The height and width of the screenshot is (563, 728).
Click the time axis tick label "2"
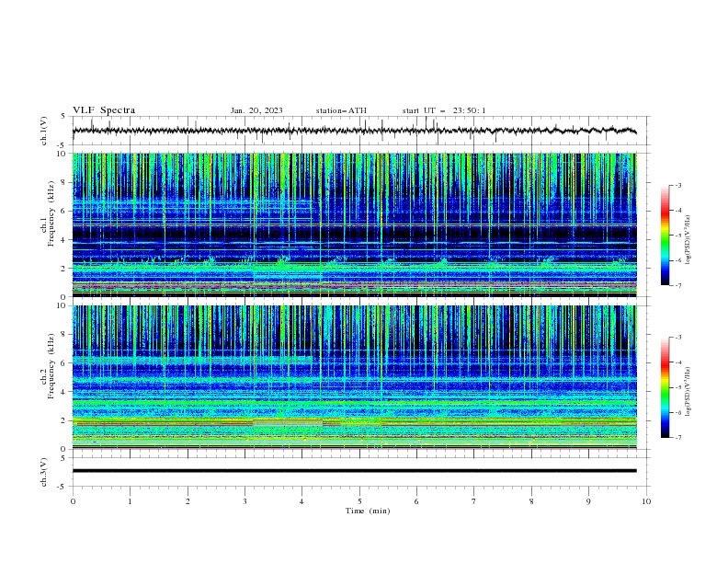click(188, 501)
